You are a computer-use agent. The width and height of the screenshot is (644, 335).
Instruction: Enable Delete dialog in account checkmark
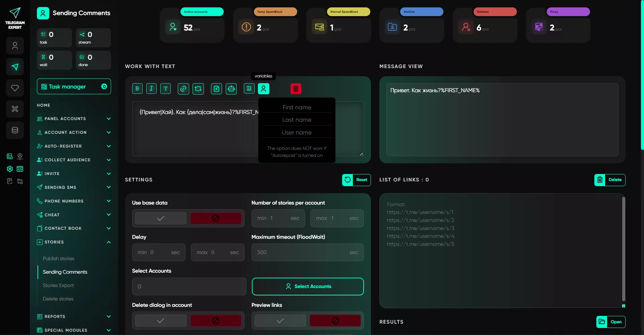tap(161, 321)
